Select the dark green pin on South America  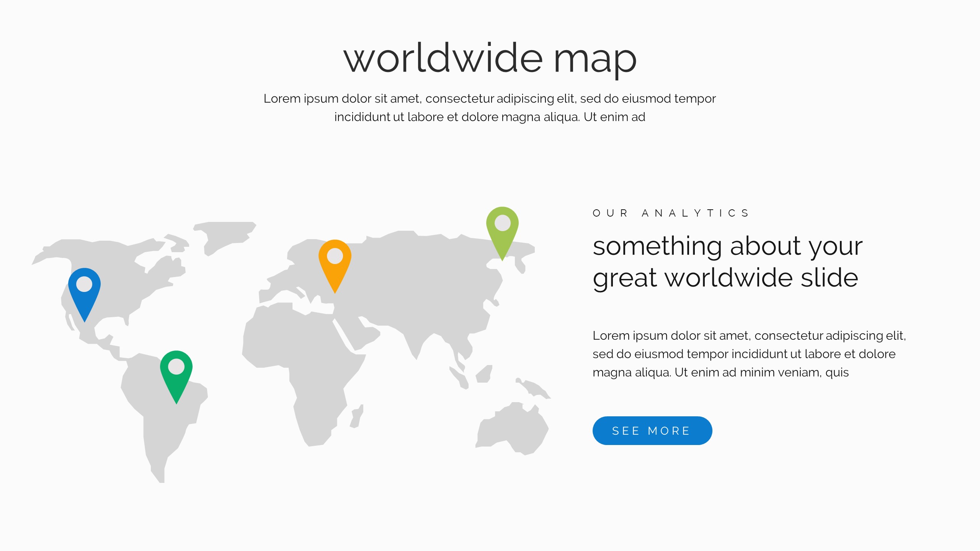[x=176, y=373]
